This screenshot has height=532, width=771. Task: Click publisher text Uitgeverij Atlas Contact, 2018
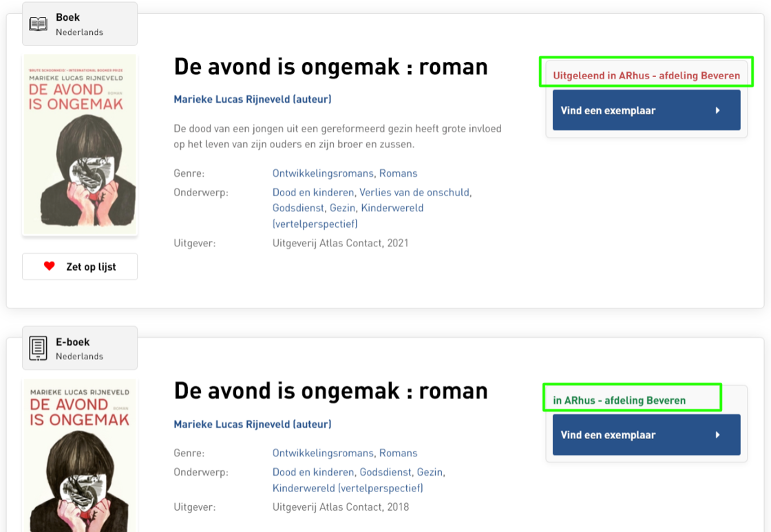340,507
